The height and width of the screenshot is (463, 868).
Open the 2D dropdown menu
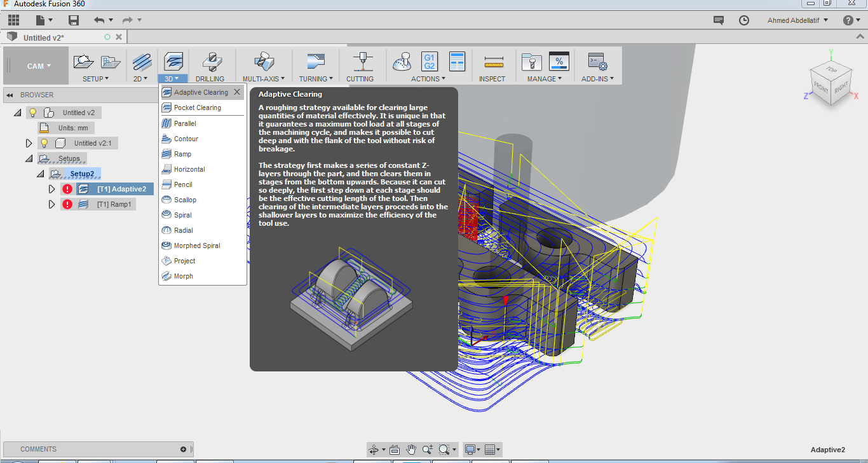(140, 79)
